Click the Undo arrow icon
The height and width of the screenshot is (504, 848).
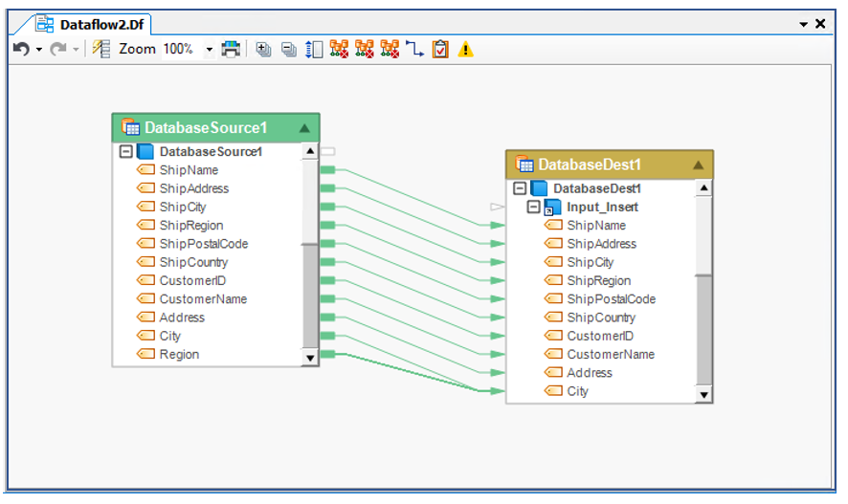20,49
